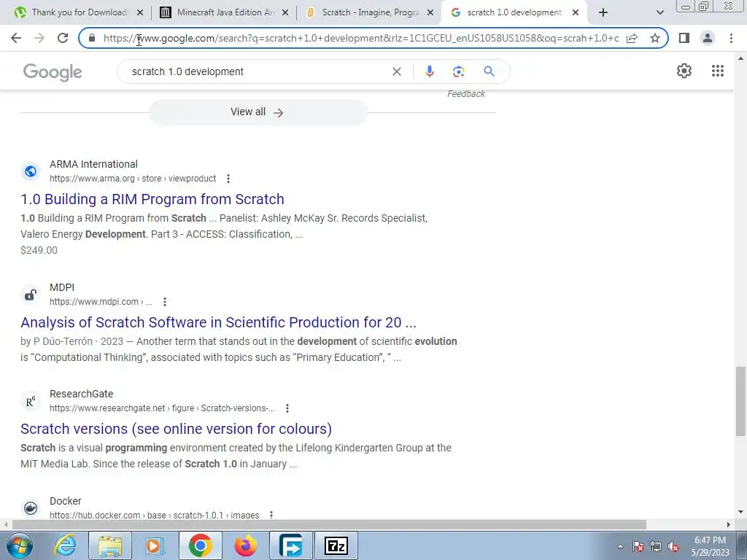Open the tab search dropdown arrow
747x560 pixels.
[659, 13]
